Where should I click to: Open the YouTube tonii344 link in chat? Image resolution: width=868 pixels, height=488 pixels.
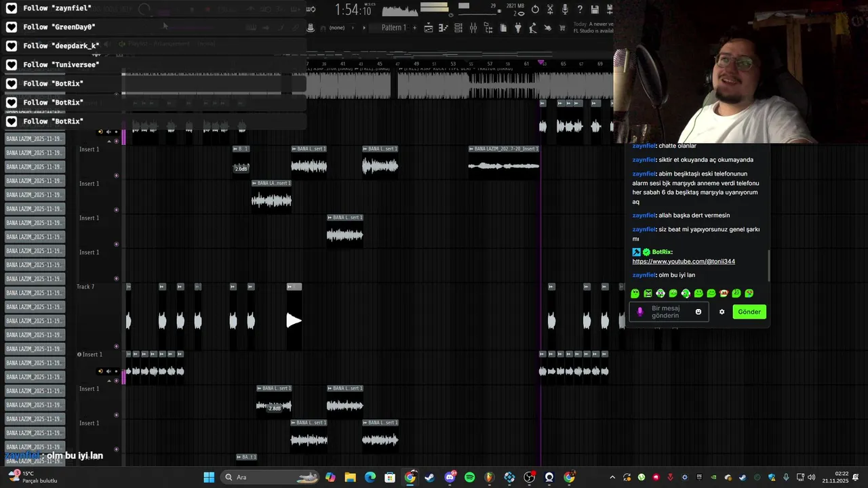(x=684, y=262)
